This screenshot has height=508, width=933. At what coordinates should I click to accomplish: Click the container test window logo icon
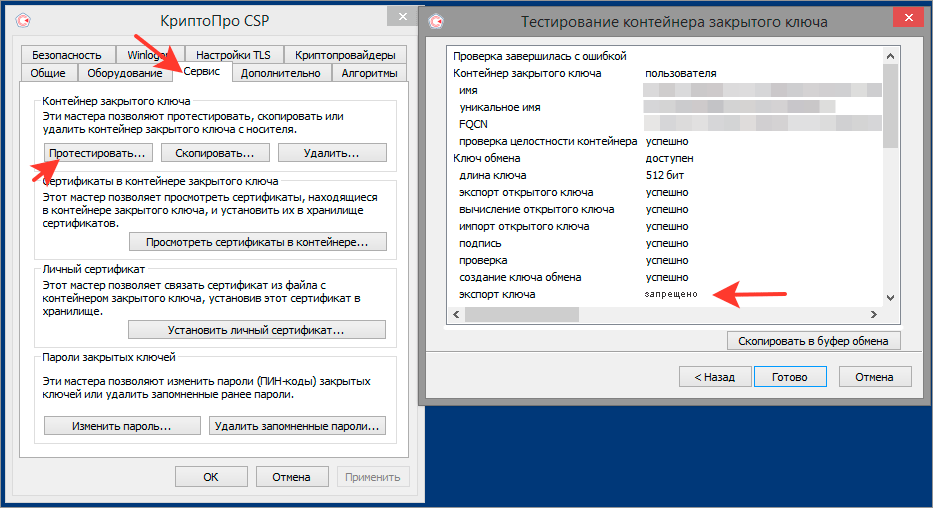tap(436, 22)
